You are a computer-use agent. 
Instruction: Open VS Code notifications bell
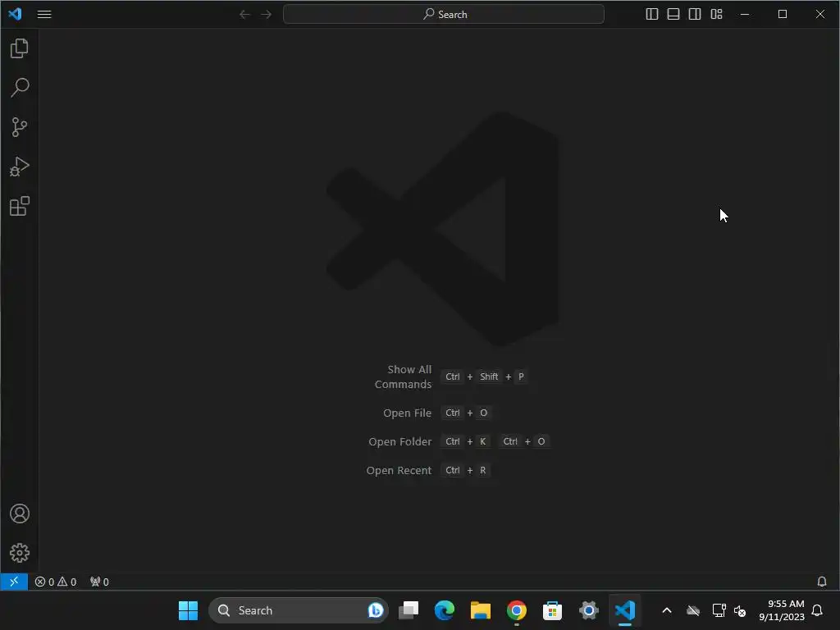click(x=822, y=582)
